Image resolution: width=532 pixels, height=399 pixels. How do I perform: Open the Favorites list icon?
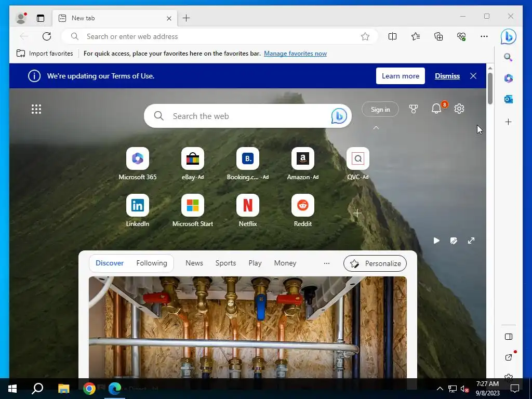416,36
